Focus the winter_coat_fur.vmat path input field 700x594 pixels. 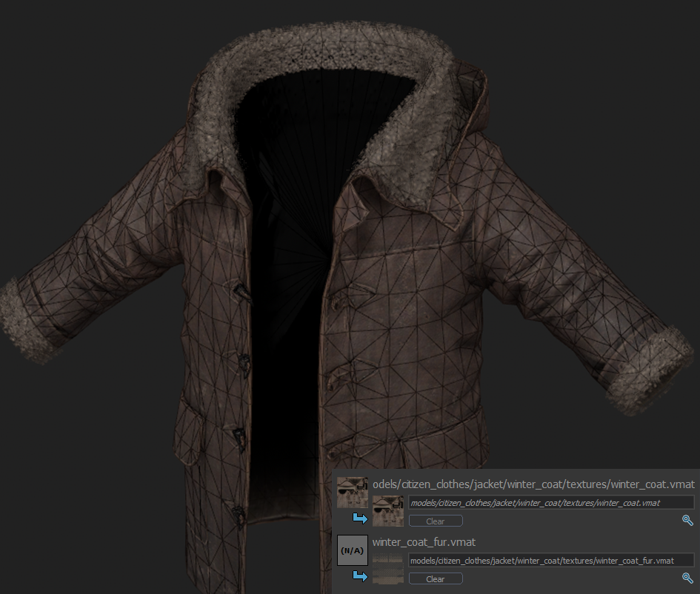tap(550, 561)
